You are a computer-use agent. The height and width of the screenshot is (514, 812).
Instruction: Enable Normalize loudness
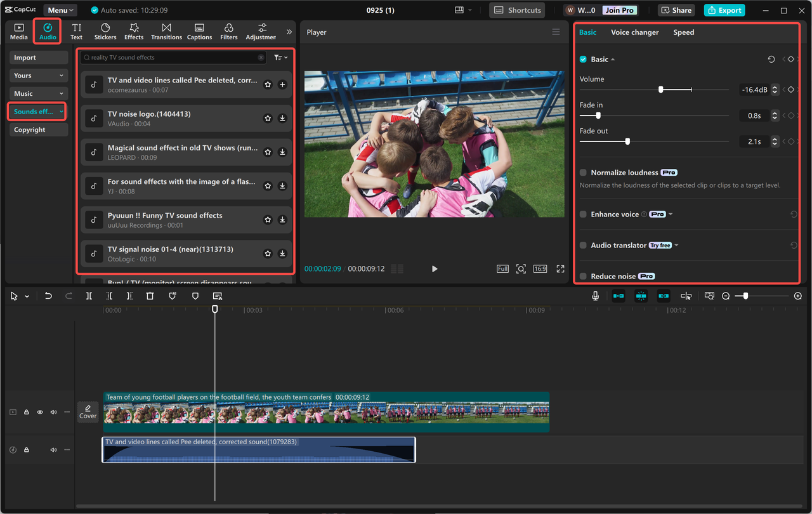coord(583,172)
